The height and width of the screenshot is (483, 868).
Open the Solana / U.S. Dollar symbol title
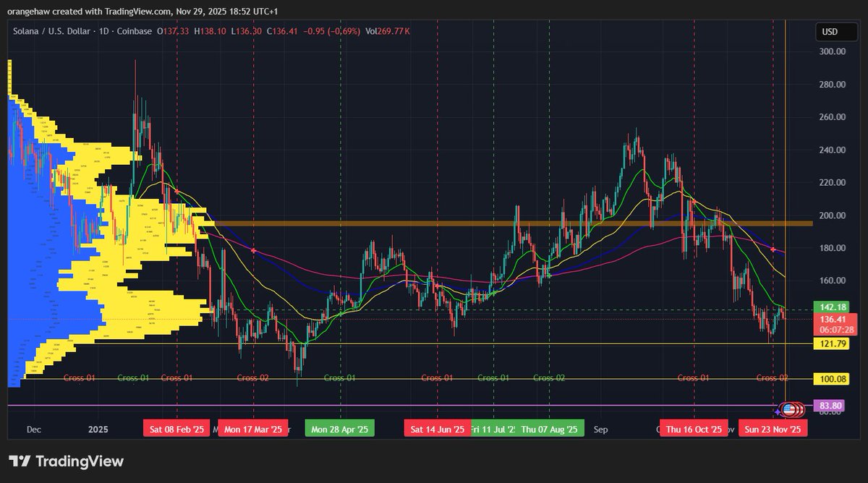coord(52,31)
